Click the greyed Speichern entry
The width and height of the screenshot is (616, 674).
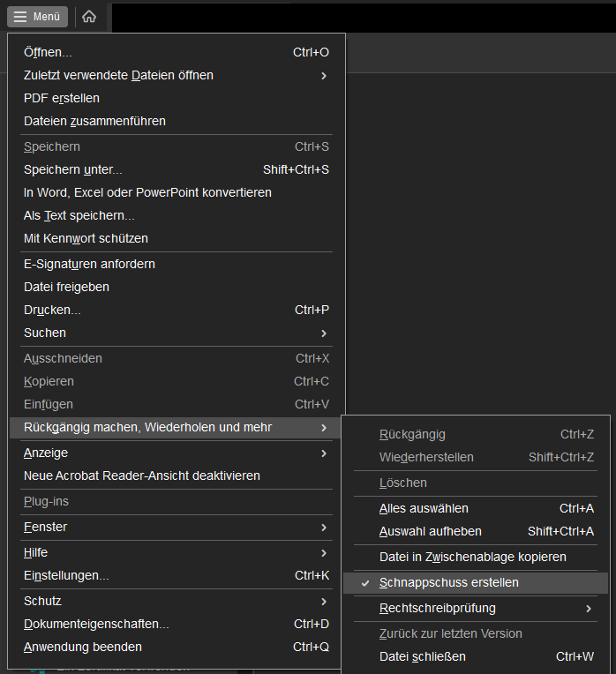[x=177, y=147]
